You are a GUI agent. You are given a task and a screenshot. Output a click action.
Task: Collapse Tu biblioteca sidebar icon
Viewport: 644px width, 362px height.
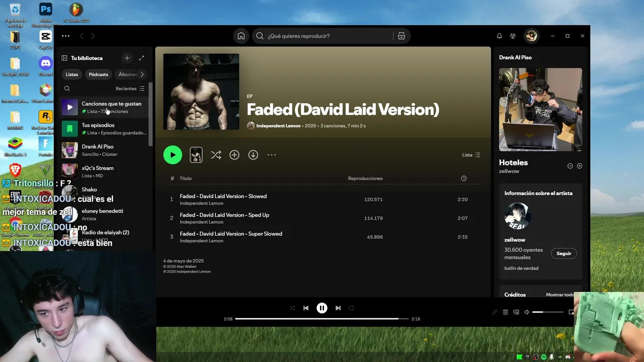click(64, 58)
